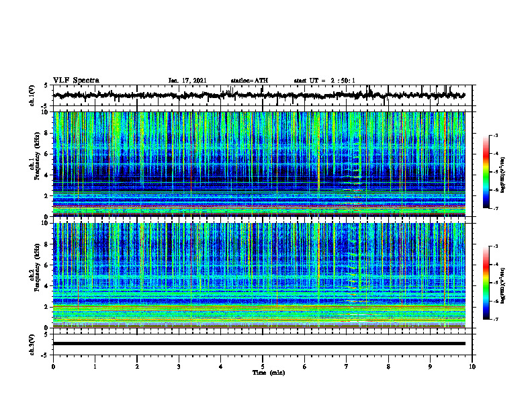The width and height of the screenshot is (532, 411).
Task: Select the date text "Jan. 17, 2021"
Action: (x=187, y=81)
